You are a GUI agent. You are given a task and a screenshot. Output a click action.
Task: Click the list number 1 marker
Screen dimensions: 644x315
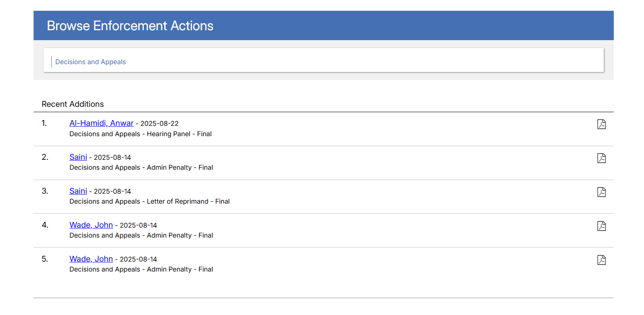tap(45, 123)
